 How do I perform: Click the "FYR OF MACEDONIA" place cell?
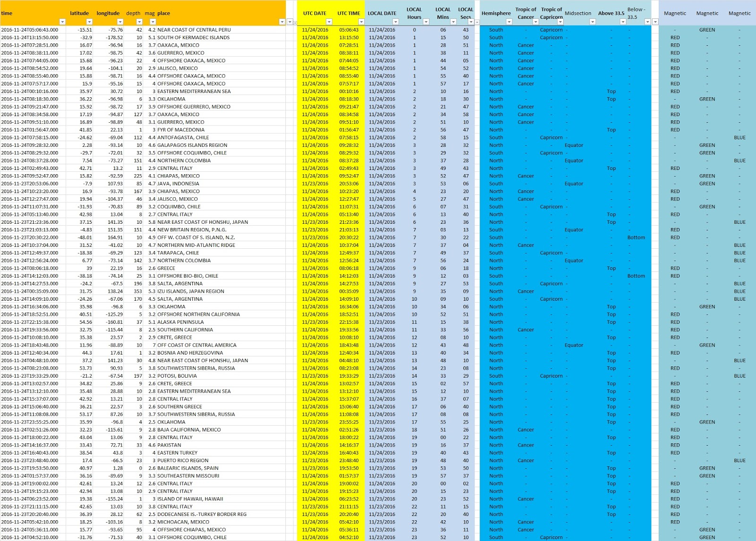click(x=221, y=130)
